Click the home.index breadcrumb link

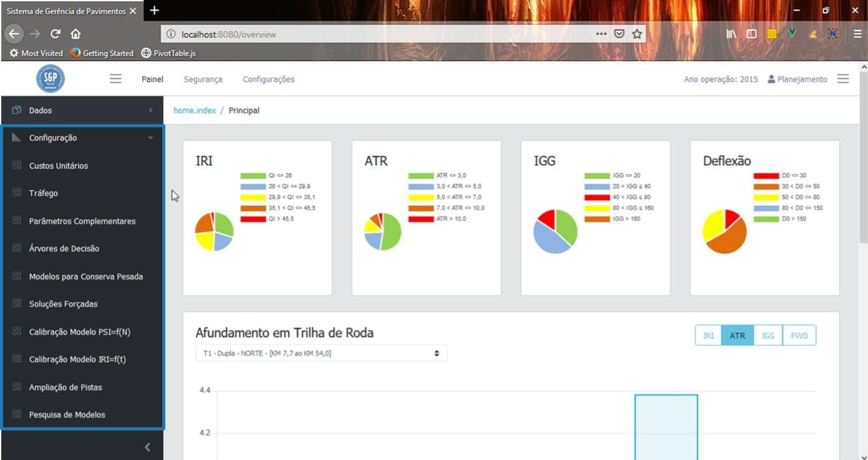pyautogui.click(x=195, y=110)
